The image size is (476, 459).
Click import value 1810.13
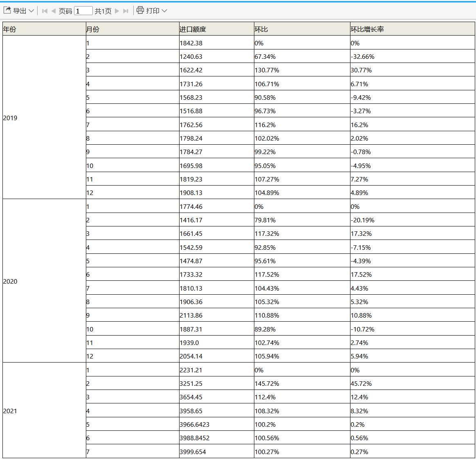(217, 288)
